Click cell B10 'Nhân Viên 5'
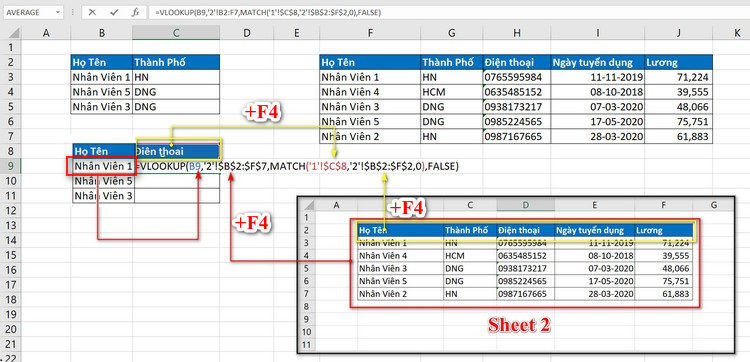The image size is (750, 362). (104, 181)
